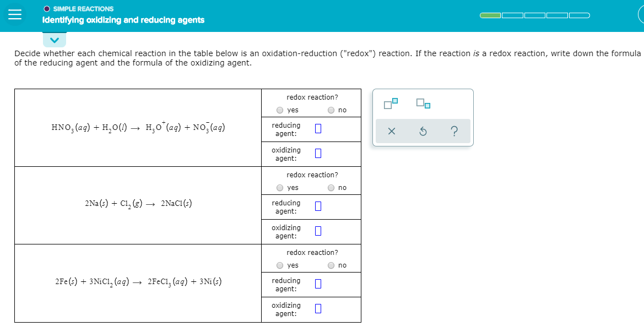Clear your answer with the X icon

click(x=392, y=130)
